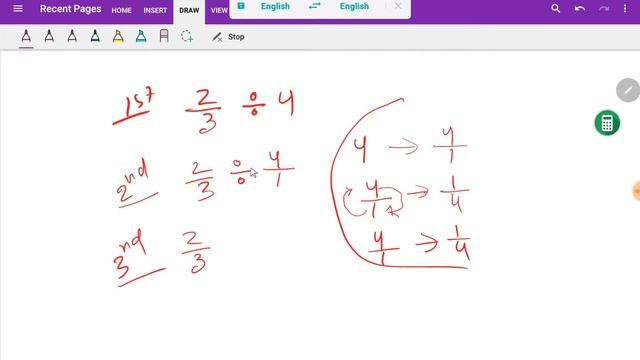640x360 pixels.
Task: Open the more options menu
Action: click(625, 9)
